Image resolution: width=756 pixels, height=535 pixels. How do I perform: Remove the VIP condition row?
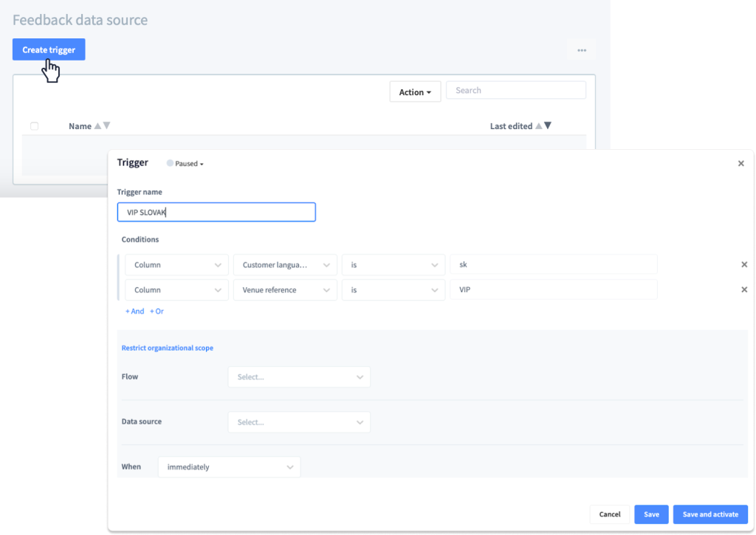point(744,290)
